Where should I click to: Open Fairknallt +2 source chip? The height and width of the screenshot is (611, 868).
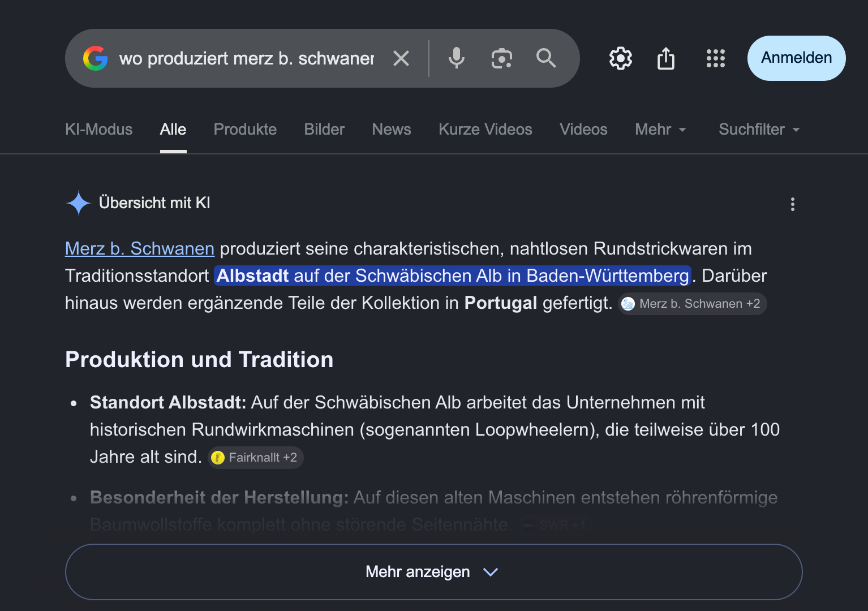(256, 458)
